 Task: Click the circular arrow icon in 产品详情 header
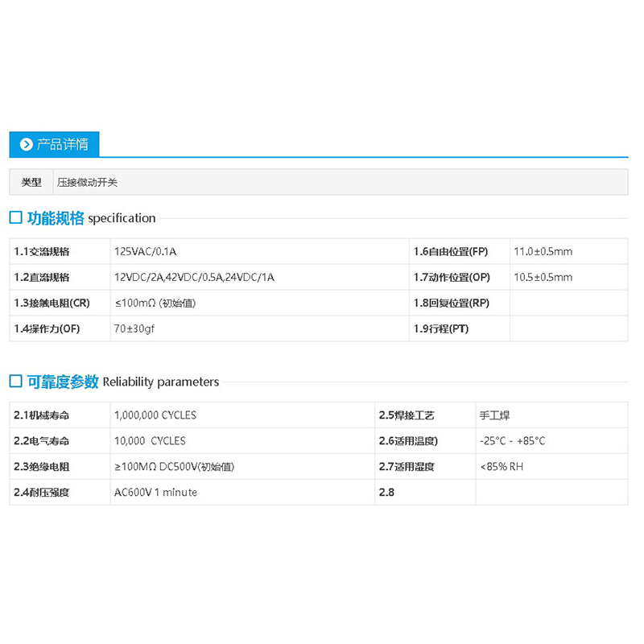click(26, 144)
